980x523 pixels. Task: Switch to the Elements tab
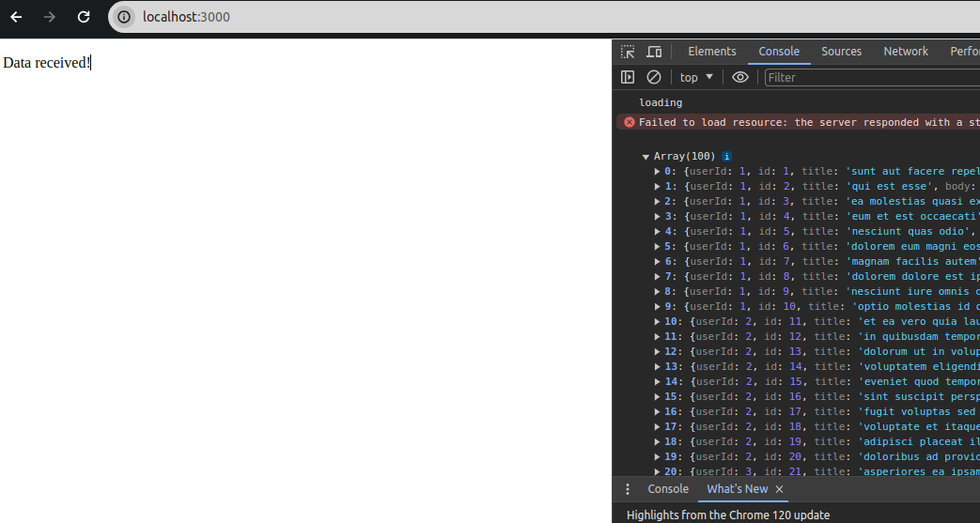(712, 52)
